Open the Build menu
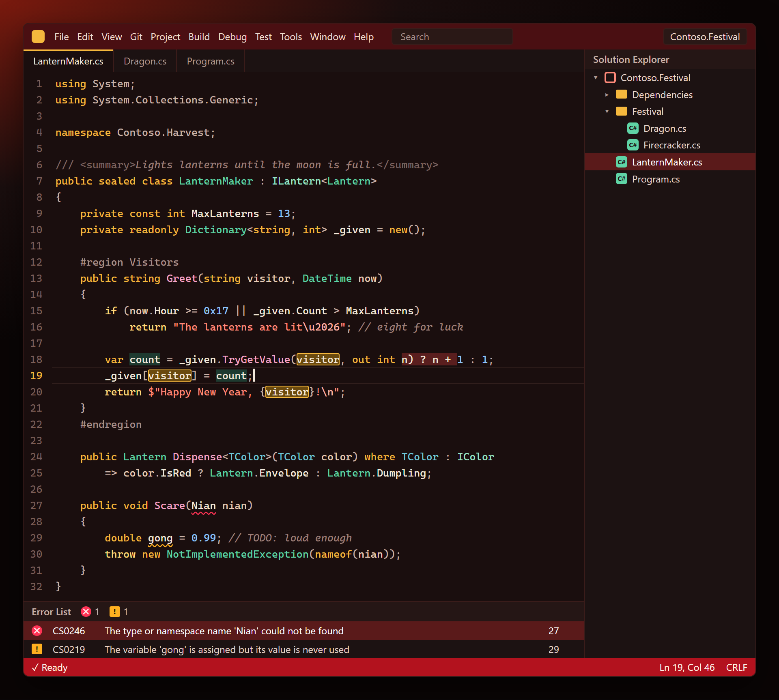779x700 pixels. pos(199,37)
